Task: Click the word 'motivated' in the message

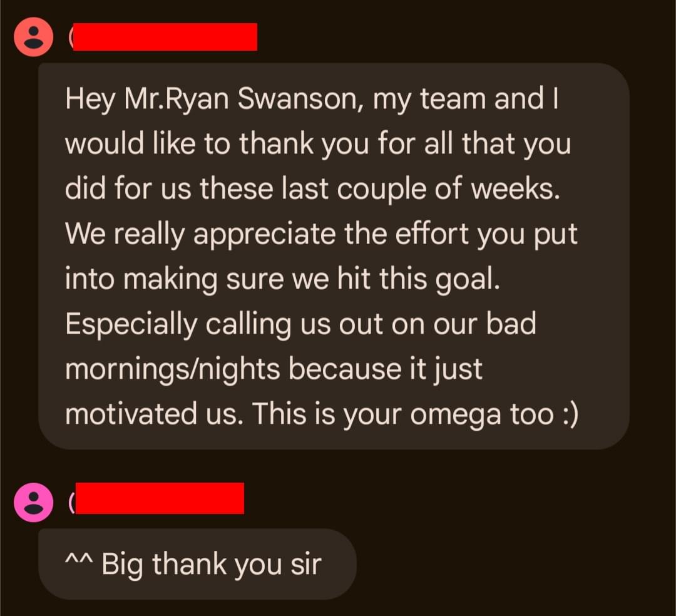Action: [x=131, y=414]
